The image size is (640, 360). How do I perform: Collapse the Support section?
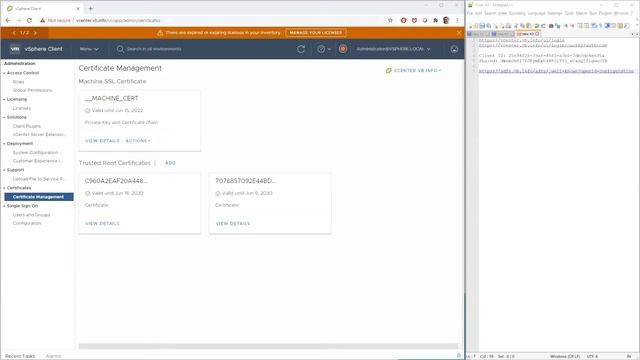(x=4, y=170)
